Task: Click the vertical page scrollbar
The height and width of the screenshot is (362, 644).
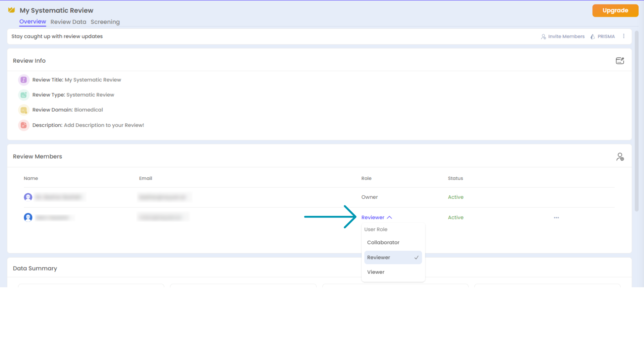Action: [636, 121]
